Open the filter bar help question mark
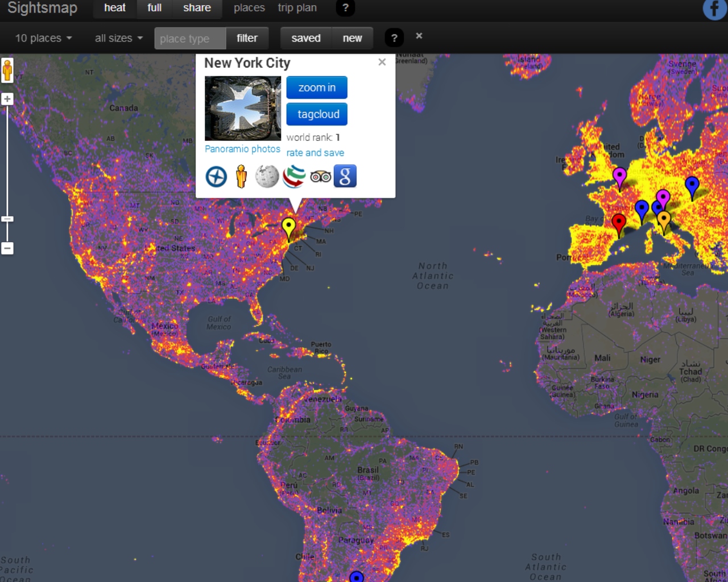 click(394, 38)
